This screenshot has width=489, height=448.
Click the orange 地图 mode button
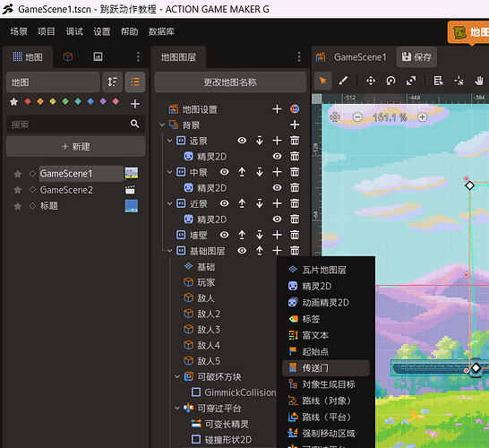point(468,32)
